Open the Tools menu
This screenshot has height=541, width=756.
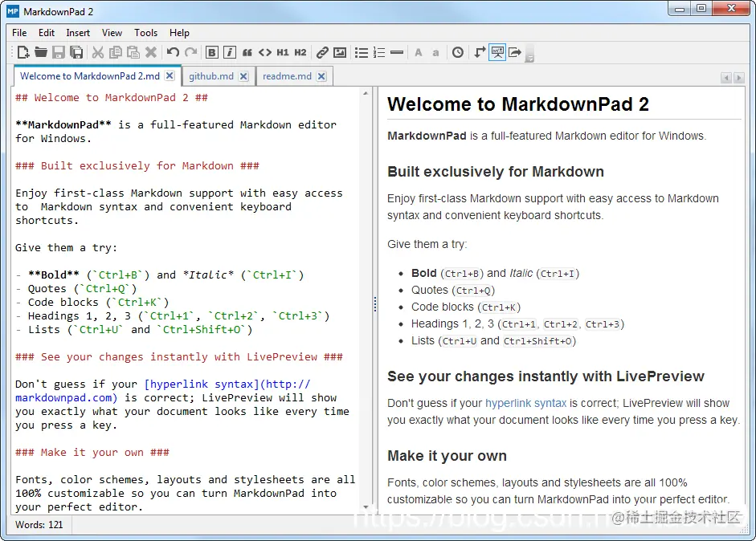point(145,33)
